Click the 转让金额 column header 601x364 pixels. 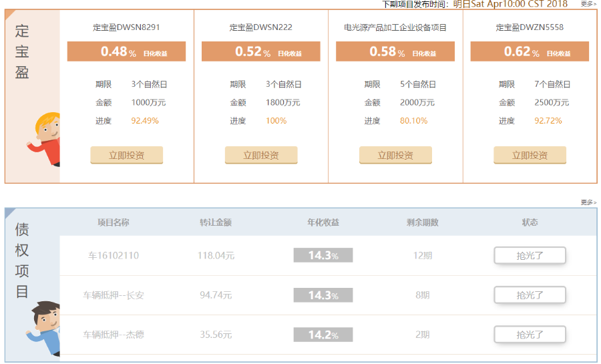[x=216, y=222]
